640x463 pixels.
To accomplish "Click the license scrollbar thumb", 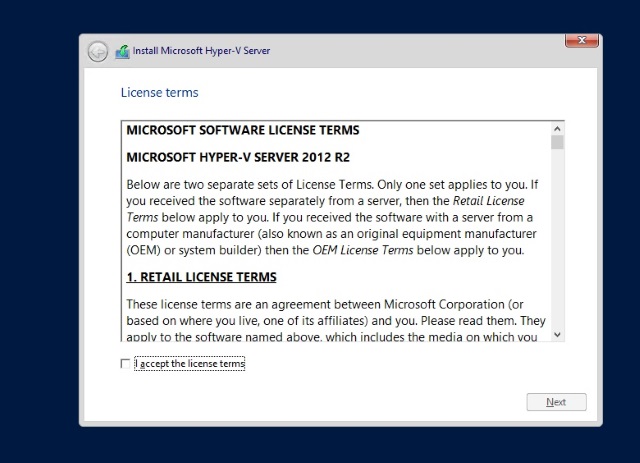I will pyautogui.click(x=557, y=142).
